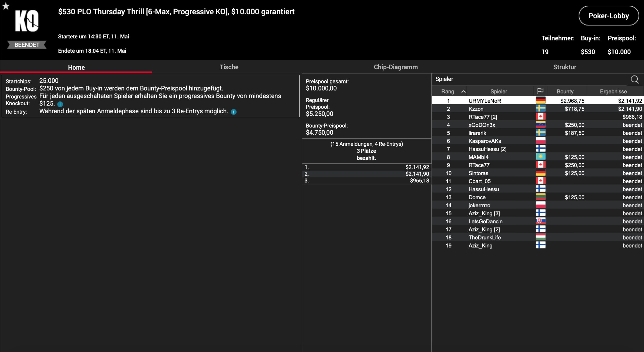Sort by Spieler column header
644x352 pixels.
(498, 91)
